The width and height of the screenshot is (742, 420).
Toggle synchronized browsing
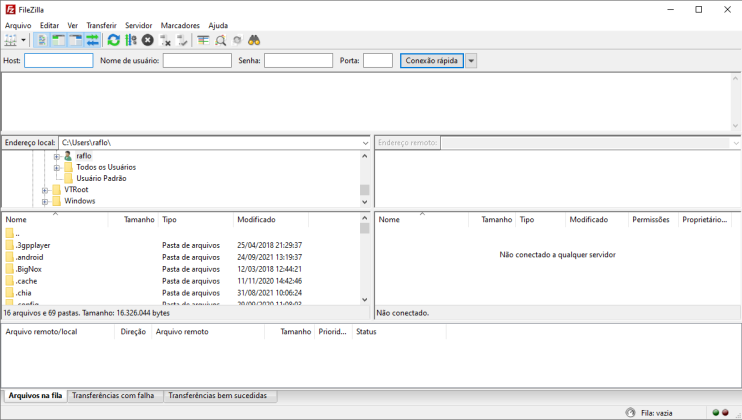tap(238, 41)
